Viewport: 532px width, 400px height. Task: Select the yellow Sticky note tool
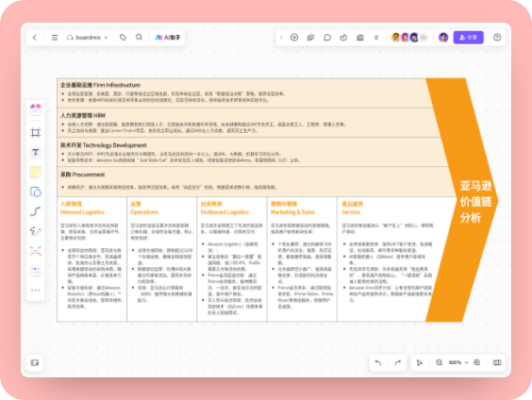tap(36, 172)
